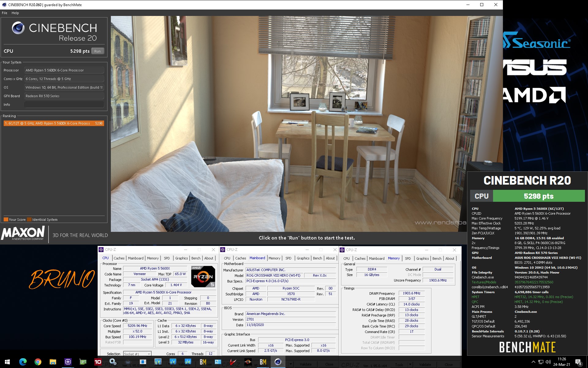The image size is (588, 368).
Task: Select Mainboard tab in right CPU-Z window
Action: [376, 259]
